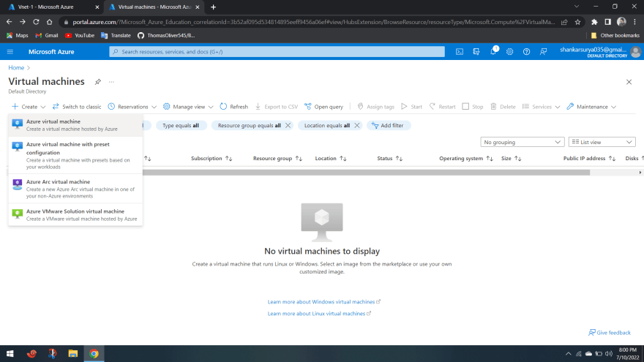Open the header Feedback icon

pos(543,52)
